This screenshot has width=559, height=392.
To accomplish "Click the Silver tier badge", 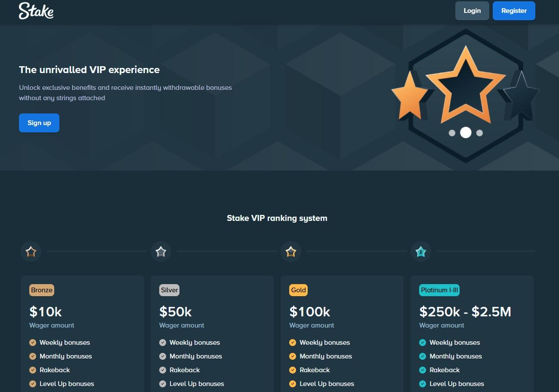I will [x=169, y=290].
